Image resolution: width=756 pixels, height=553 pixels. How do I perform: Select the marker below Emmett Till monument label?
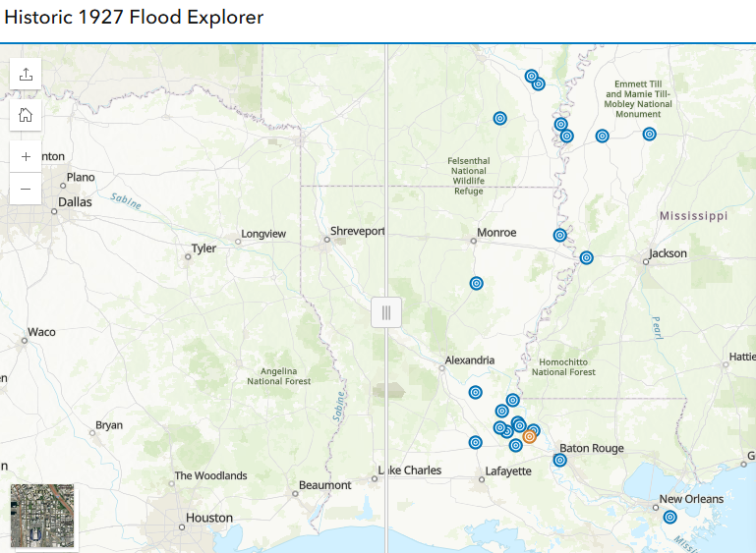coord(650,134)
